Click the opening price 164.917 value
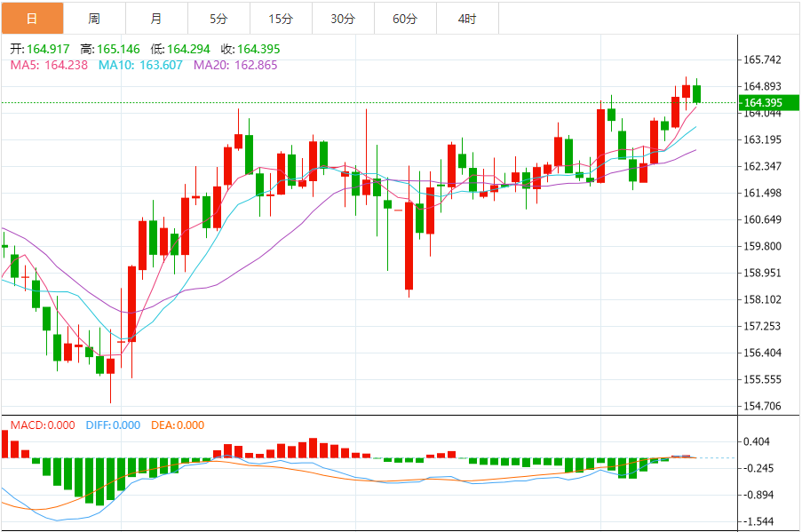 tap(48, 49)
